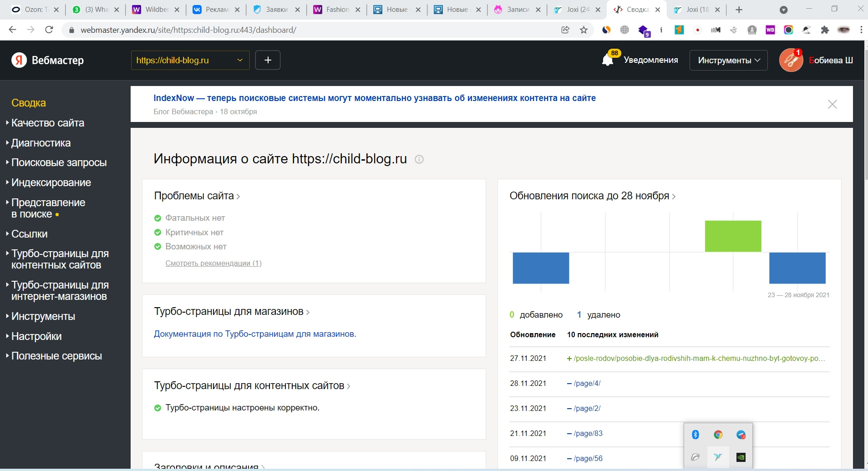Click the Уведомления label in header
This screenshot has height=471, width=868.
[651, 60]
